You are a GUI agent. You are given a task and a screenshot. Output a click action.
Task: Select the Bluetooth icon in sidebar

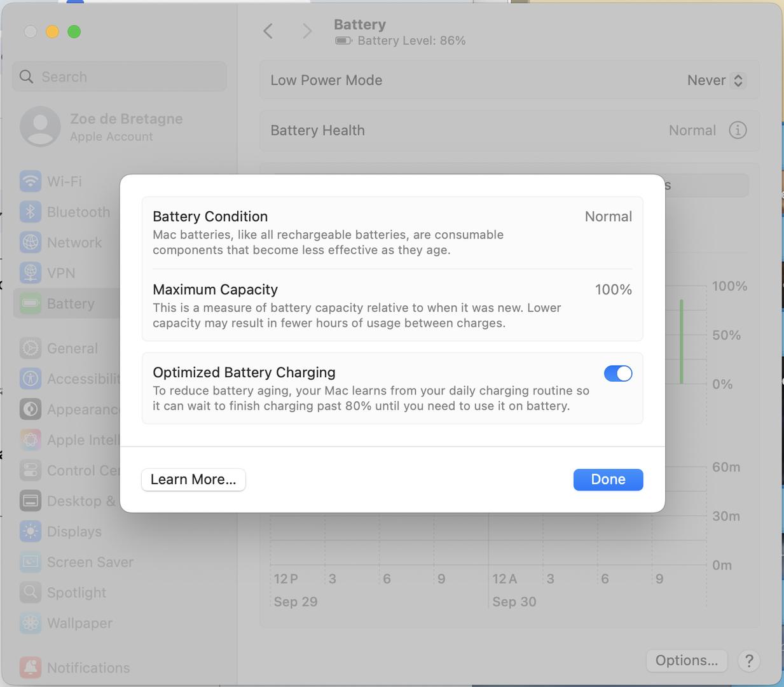pyautogui.click(x=30, y=212)
